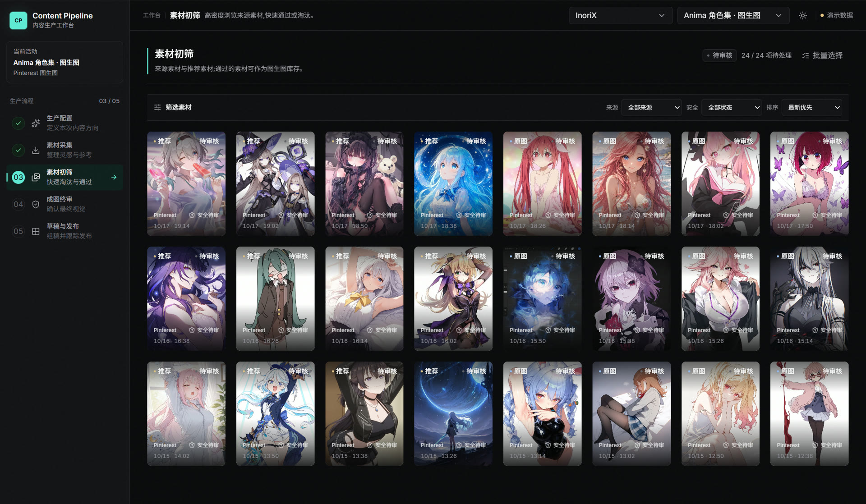The height and width of the screenshot is (504, 866).
Task: Click safety shield icon on 10/17 19:14 card
Action: point(192,215)
